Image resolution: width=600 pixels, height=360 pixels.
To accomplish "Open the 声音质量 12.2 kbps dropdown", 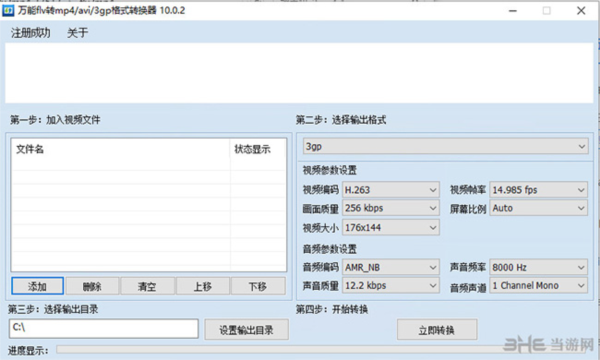I will pos(391,286).
